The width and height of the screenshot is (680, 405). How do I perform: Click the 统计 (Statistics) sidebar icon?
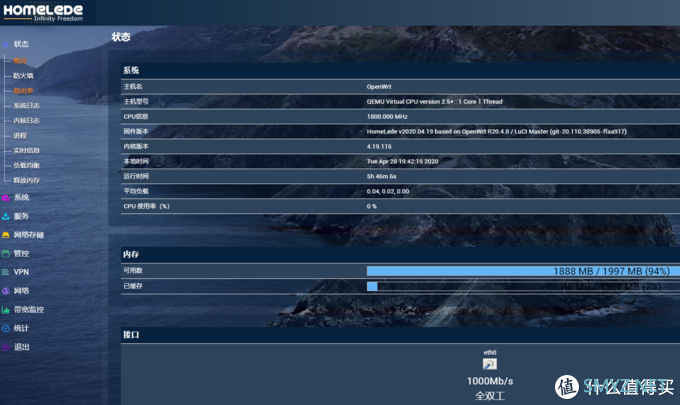(x=6, y=328)
